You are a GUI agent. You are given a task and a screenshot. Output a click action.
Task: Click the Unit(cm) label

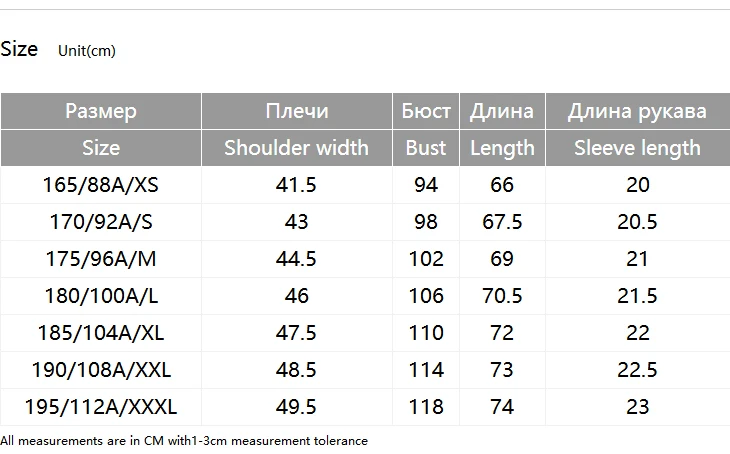[x=87, y=51]
